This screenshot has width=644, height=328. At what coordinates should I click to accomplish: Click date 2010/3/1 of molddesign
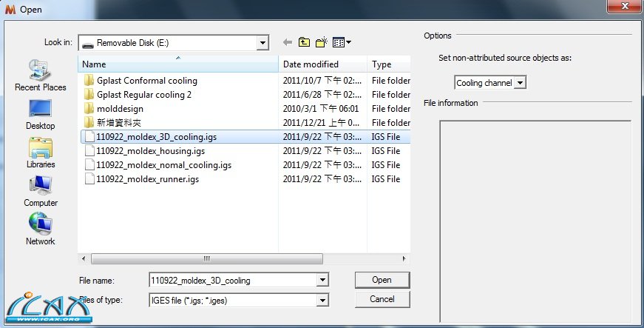321,109
